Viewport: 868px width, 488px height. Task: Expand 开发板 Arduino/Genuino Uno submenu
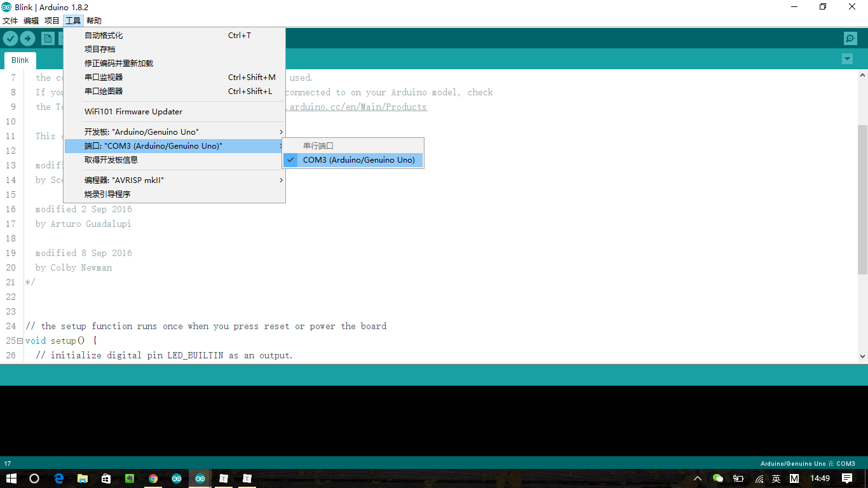point(175,132)
